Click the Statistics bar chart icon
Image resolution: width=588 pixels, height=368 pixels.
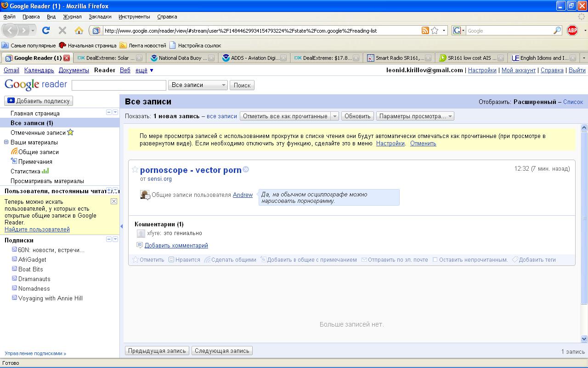coord(45,171)
